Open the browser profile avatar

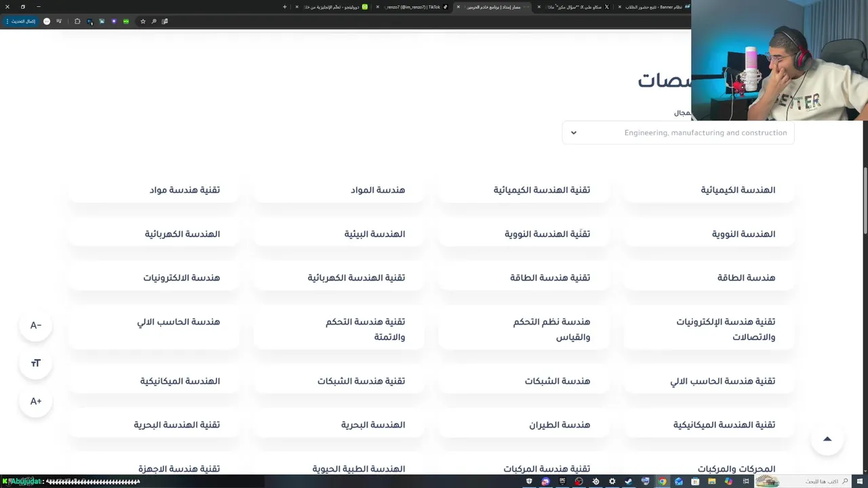(x=47, y=21)
